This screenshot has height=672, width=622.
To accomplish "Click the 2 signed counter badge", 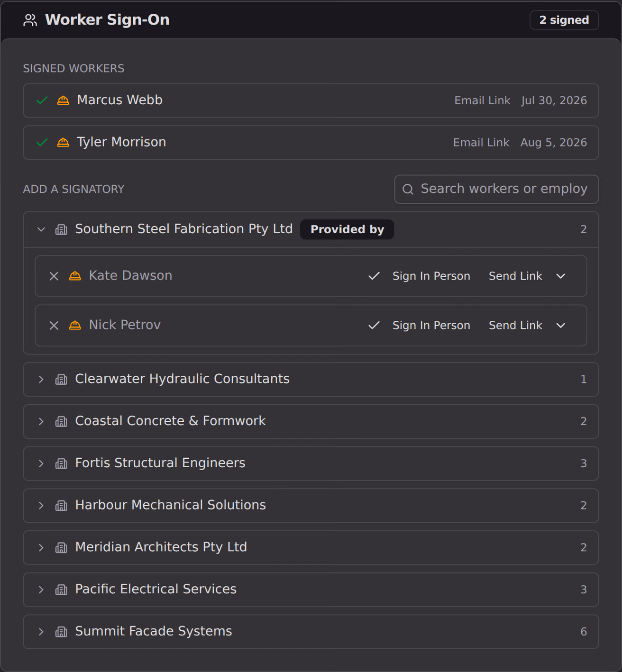I will coord(564,20).
